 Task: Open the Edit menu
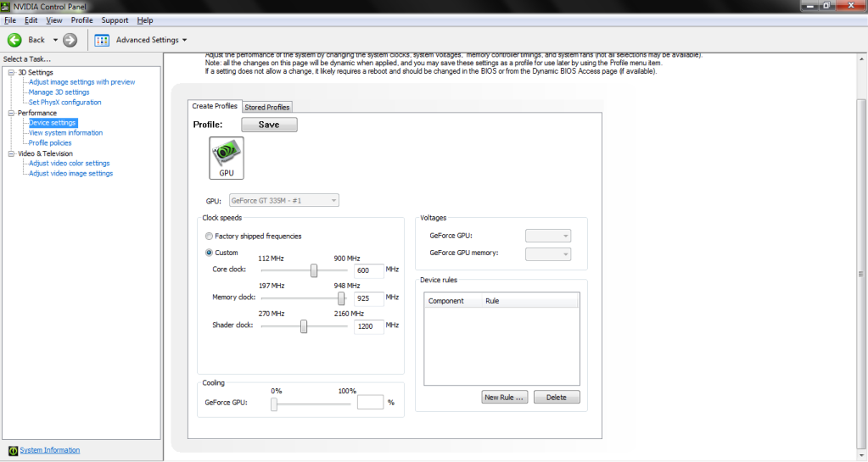31,20
